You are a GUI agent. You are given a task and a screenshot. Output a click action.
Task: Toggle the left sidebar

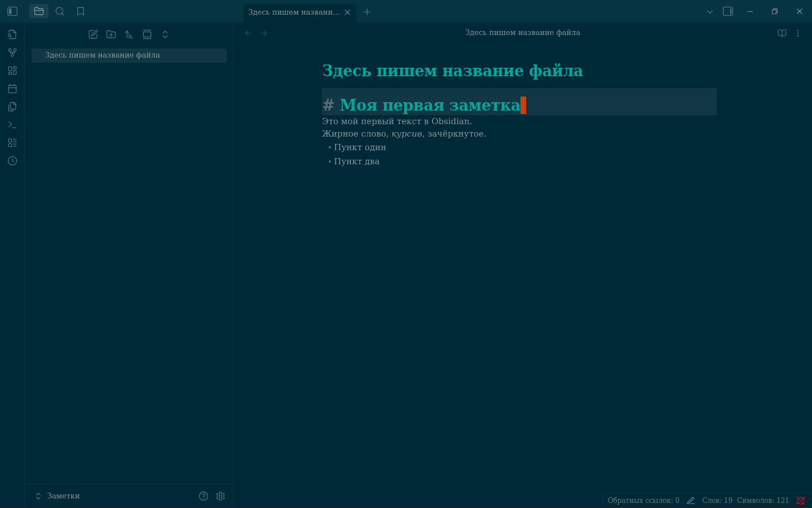pyautogui.click(x=12, y=11)
